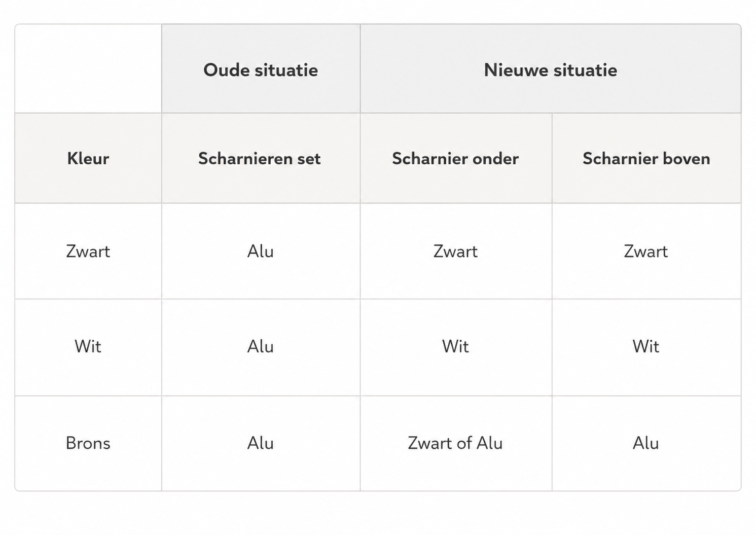Select the 'Zwart of Alu' cell

click(x=456, y=443)
